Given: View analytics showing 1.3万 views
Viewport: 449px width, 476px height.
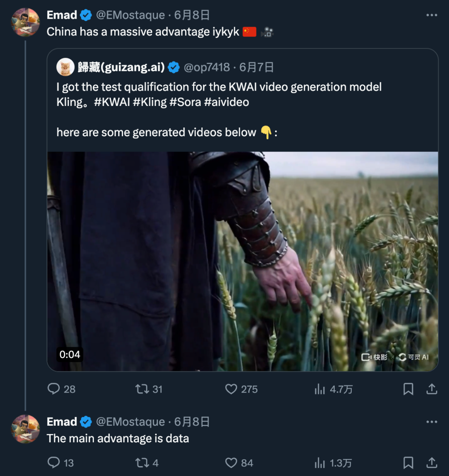Looking at the screenshot, I should pyautogui.click(x=320, y=463).
